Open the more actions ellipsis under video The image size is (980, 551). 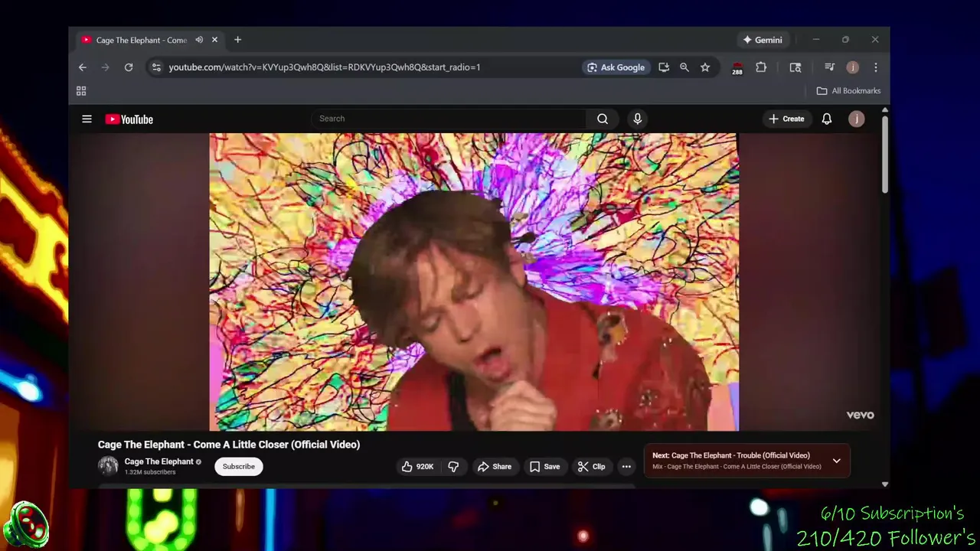tap(626, 466)
